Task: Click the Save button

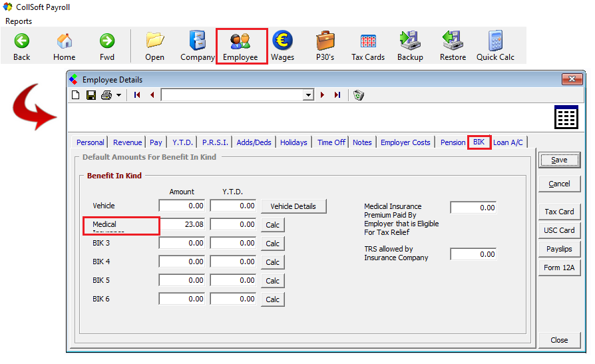Action: (559, 160)
